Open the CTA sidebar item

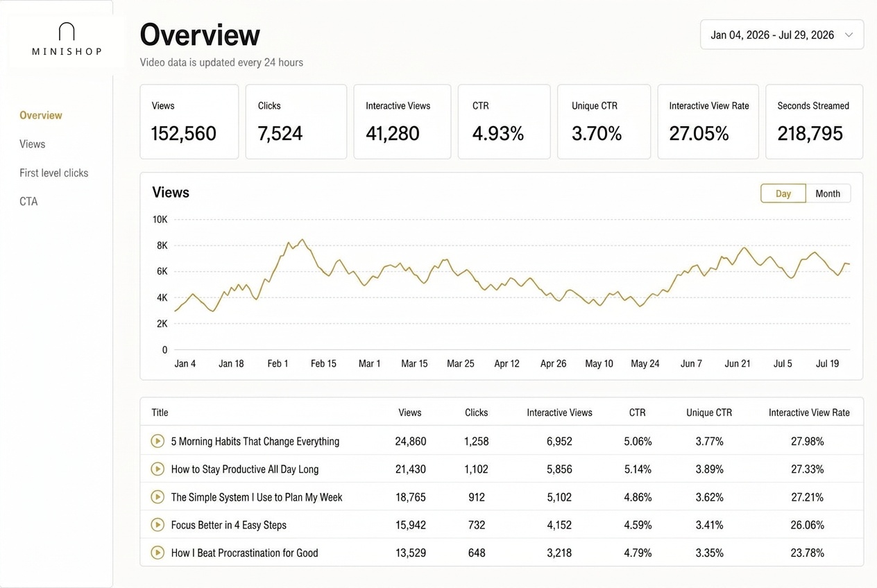(28, 202)
